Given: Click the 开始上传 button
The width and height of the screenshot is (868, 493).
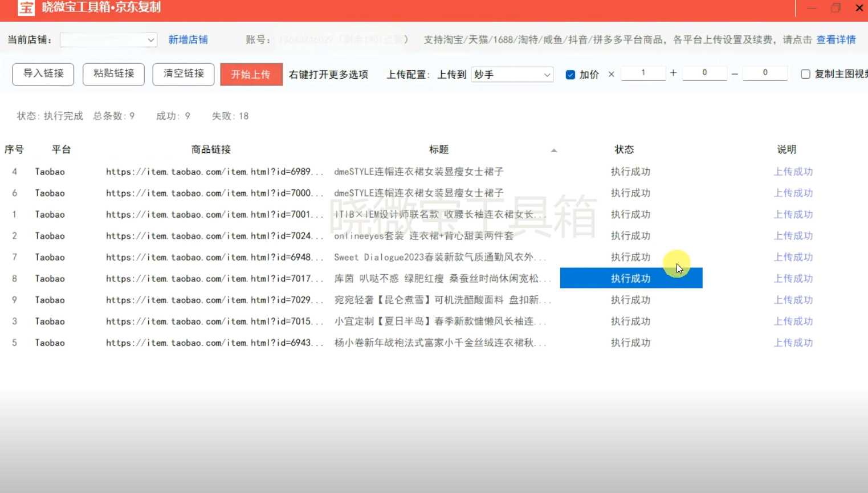Looking at the screenshot, I should coord(251,75).
